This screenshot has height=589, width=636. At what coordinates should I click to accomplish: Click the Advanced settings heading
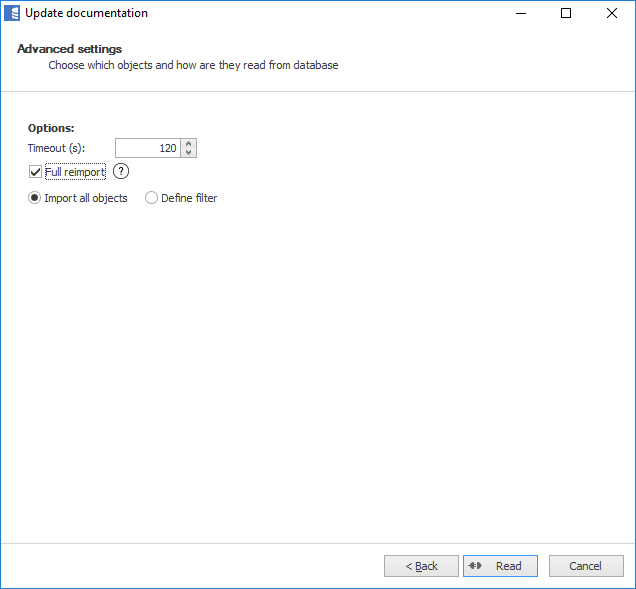point(69,49)
